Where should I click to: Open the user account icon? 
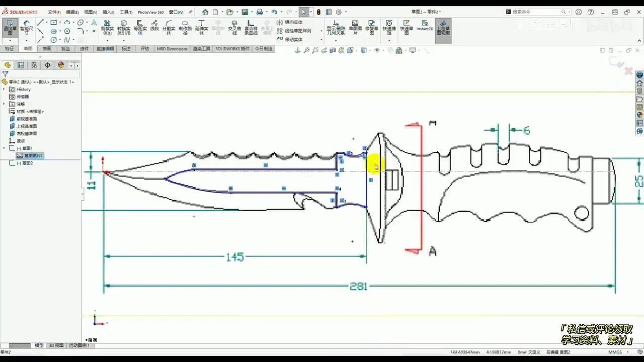[579, 12]
